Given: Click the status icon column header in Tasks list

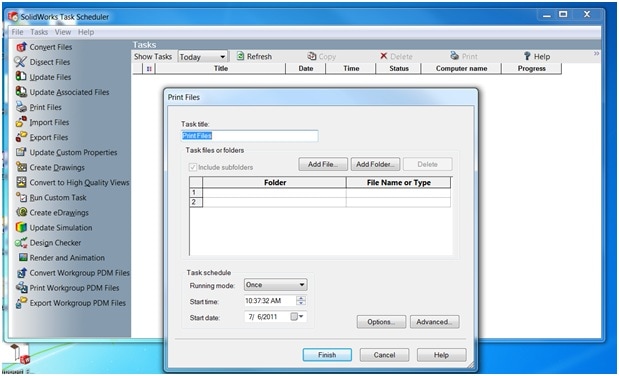Looking at the screenshot, I should coord(149,68).
